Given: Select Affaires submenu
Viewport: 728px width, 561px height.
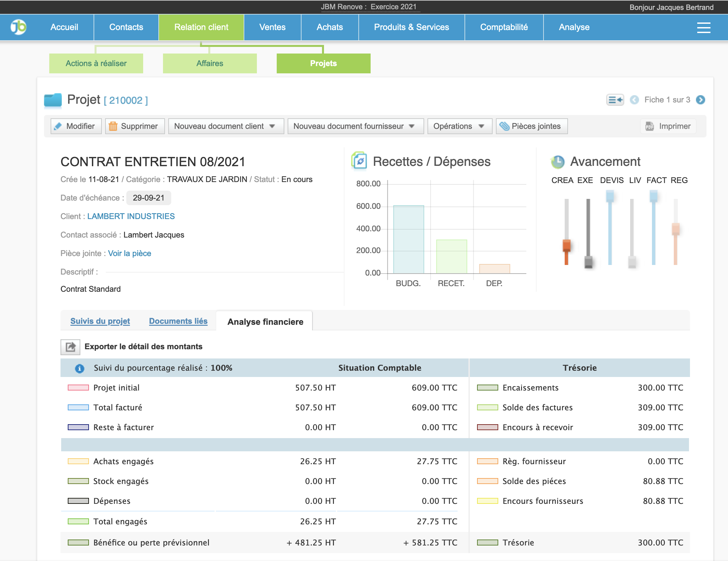Looking at the screenshot, I should 210,63.
